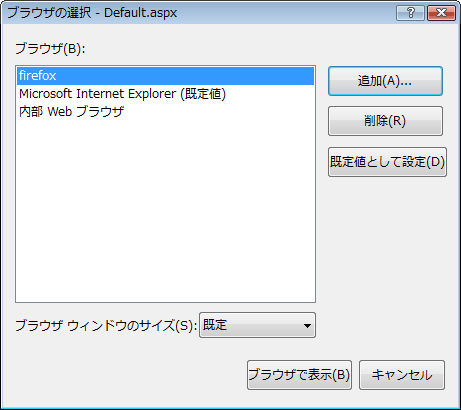Add a new browser to the list
Viewport: 461px width, 410px height.
click(385, 81)
